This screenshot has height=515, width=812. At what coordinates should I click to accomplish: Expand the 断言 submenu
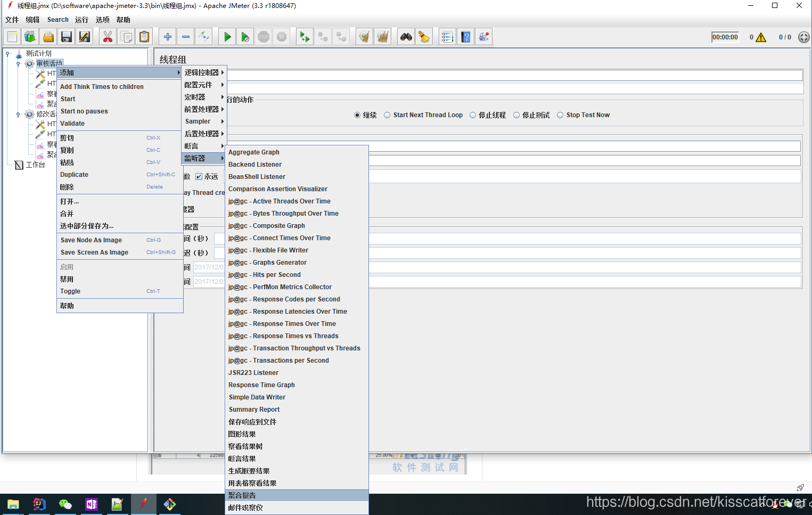coord(204,146)
